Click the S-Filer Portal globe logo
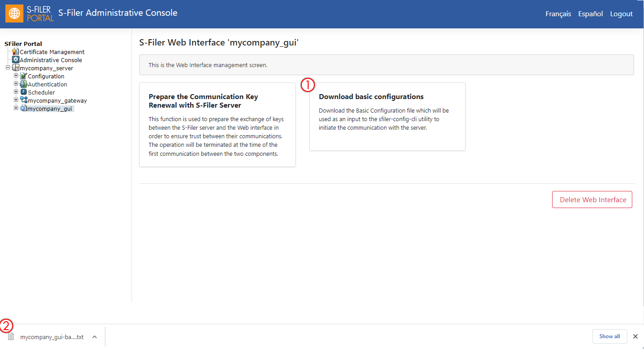Viewport: 644px width, 349px height. [x=15, y=13]
